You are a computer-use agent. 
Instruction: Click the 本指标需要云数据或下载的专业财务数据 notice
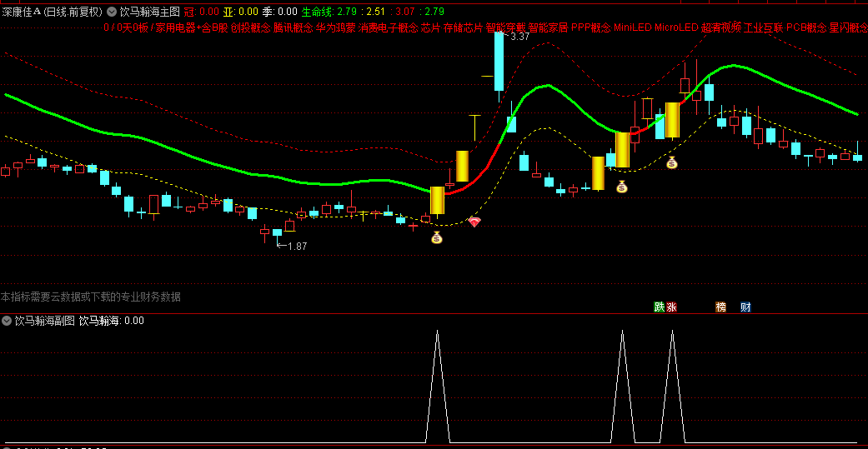(x=91, y=297)
